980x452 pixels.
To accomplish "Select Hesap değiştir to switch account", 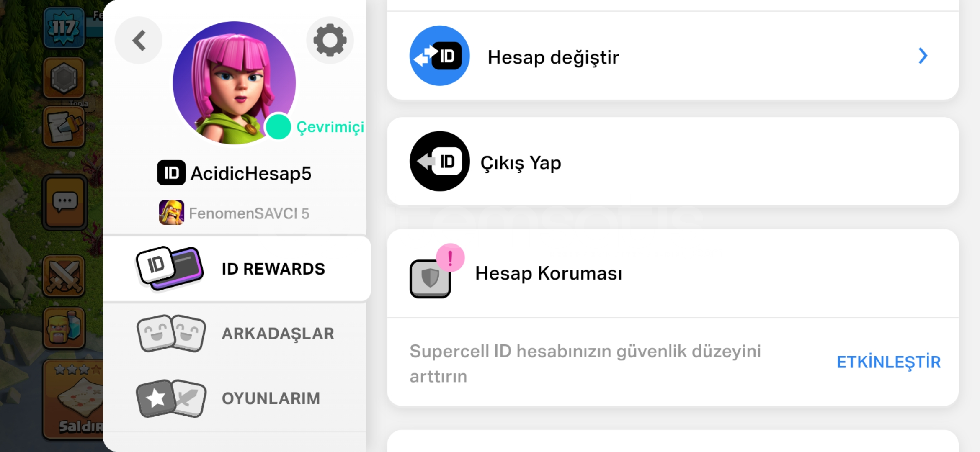I will click(x=673, y=56).
